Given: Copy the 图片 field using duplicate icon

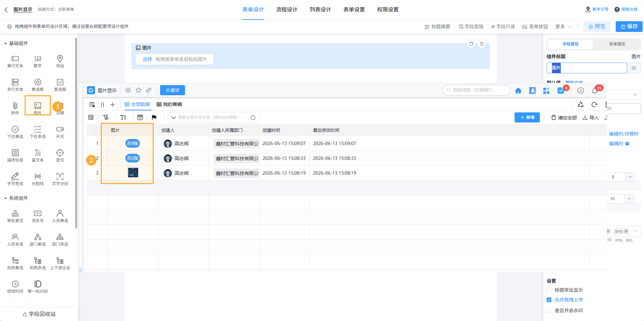Looking at the screenshot, I should (x=471, y=44).
